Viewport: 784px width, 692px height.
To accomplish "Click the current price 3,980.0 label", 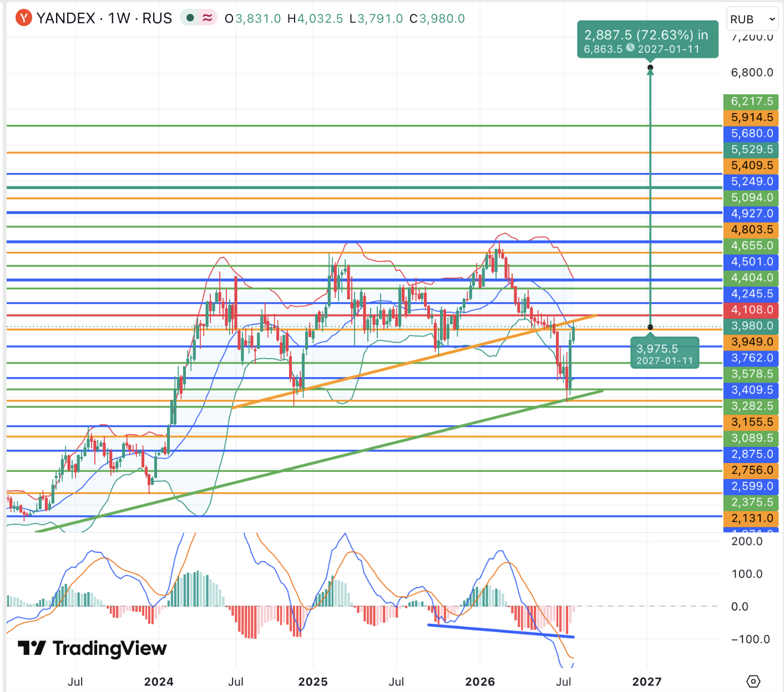I will 751,326.
